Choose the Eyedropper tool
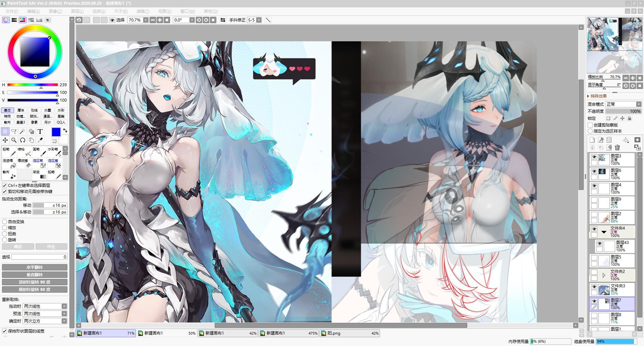644x346 pixels. click(x=40, y=140)
